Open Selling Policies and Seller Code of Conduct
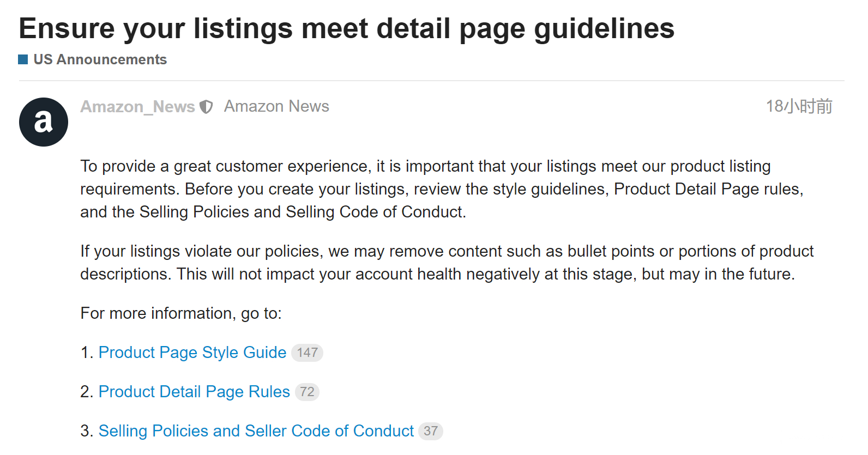Viewport: 868px width, 455px height. coord(256,431)
